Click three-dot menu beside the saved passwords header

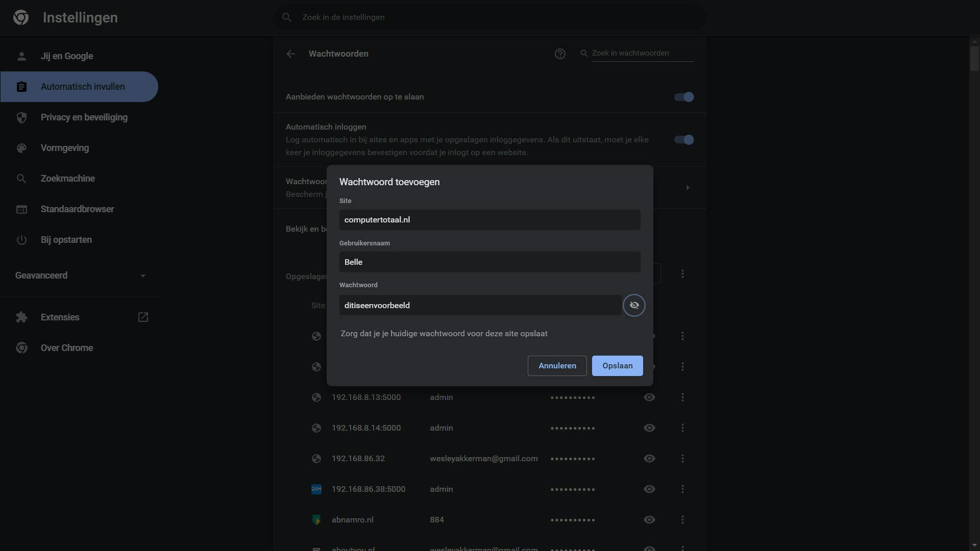(x=682, y=274)
